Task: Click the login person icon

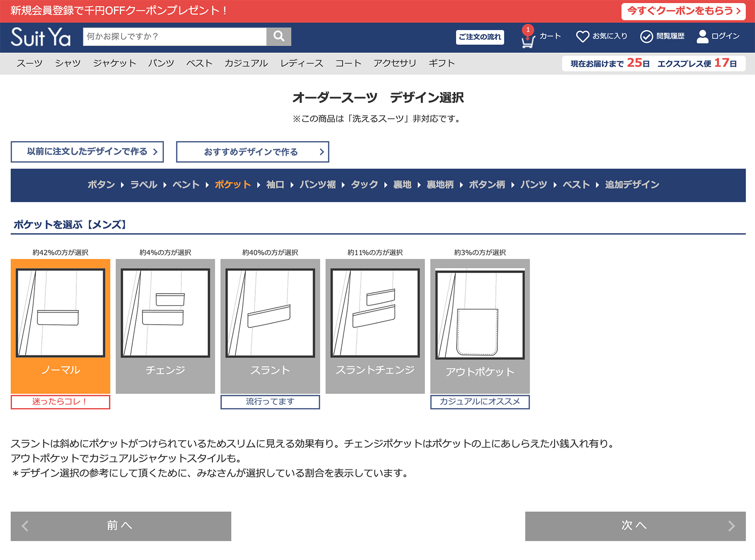Action: (x=702, y=36)
